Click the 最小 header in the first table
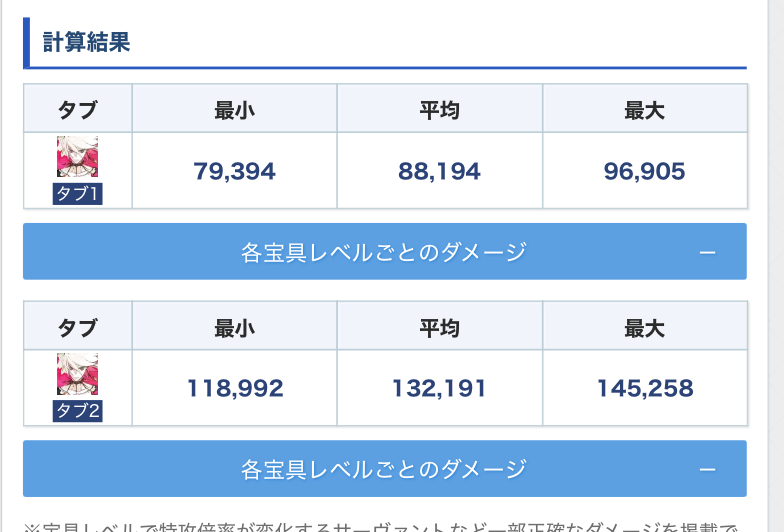The width and height of the screenshot is (784, 532). [234, 110]
